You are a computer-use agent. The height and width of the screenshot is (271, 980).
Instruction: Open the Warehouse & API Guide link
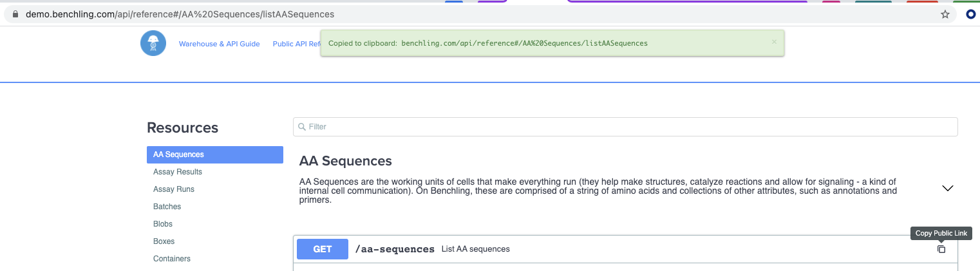219,44
